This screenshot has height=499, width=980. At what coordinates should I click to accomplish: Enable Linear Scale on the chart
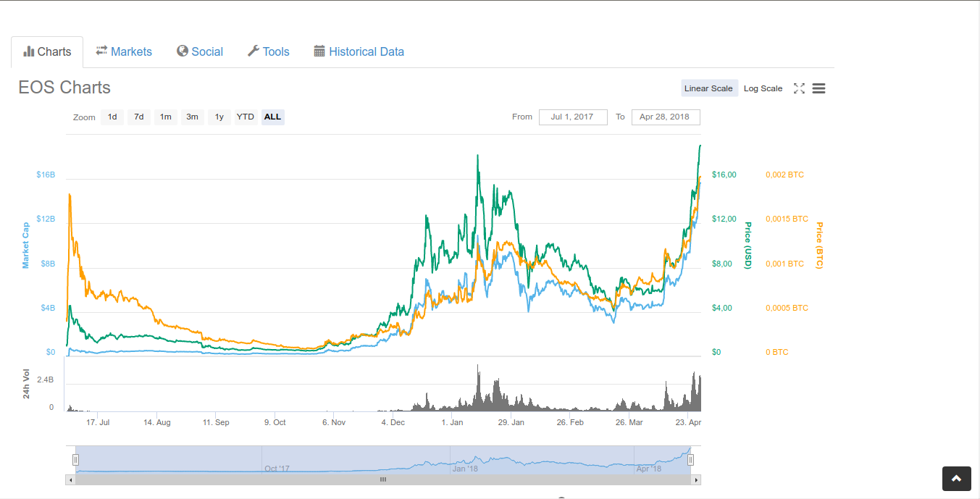click(x=709, y=88)
